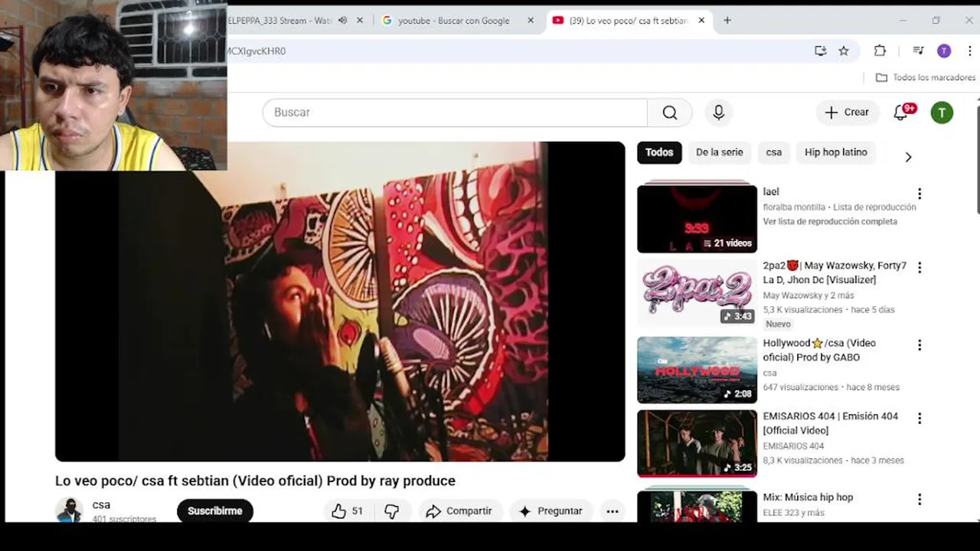The width and height of the screenshot is (980, 551).
Task: Select the De la serie chip
Action: (720, 152)
